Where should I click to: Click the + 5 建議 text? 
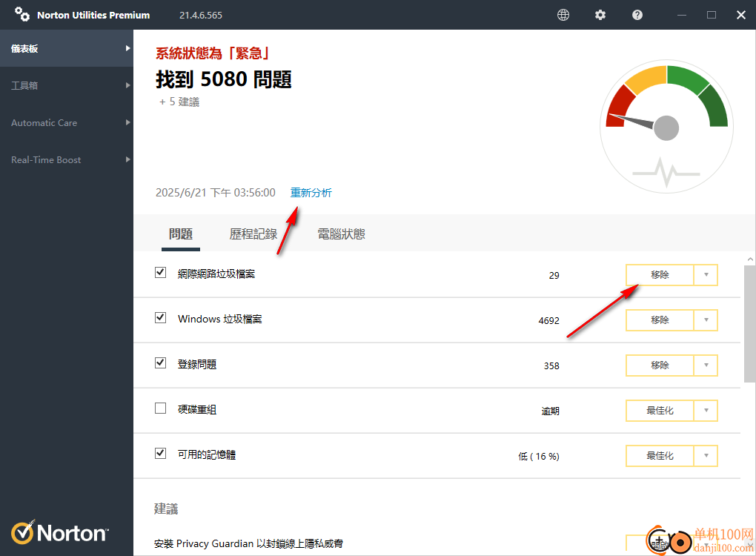(179, 102)
